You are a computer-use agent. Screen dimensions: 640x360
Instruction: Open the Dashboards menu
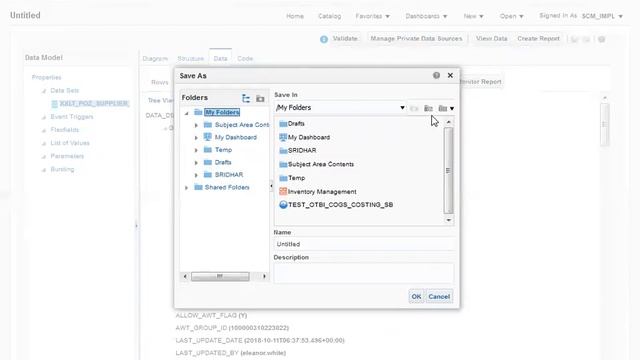point(426,16)
